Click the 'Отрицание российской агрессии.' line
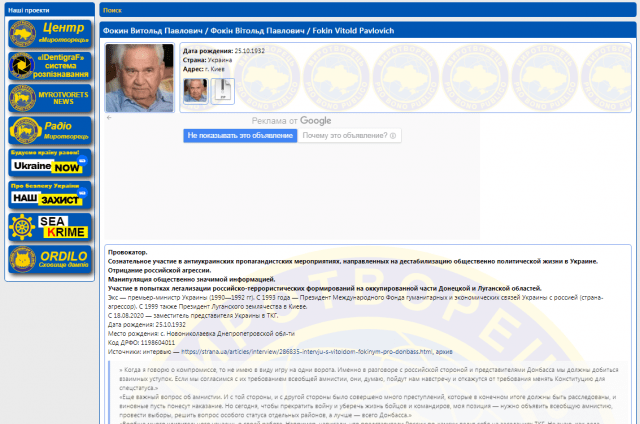 (x=160, y=270)
